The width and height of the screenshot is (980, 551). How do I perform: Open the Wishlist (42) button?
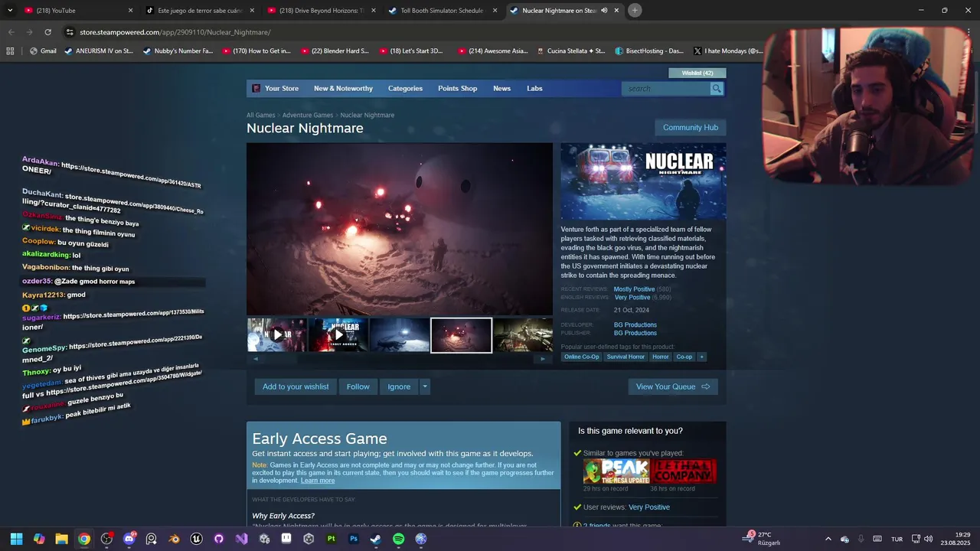pos(697,73)
